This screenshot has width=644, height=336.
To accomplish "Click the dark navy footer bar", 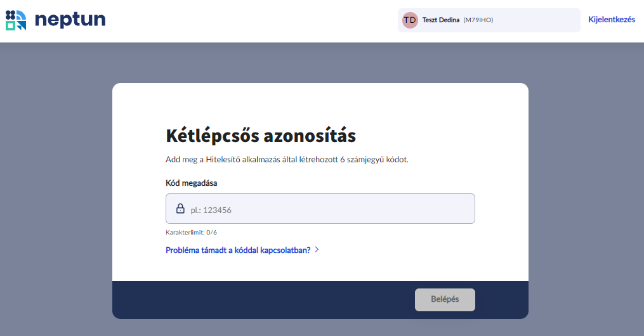I will coord(254,299).
